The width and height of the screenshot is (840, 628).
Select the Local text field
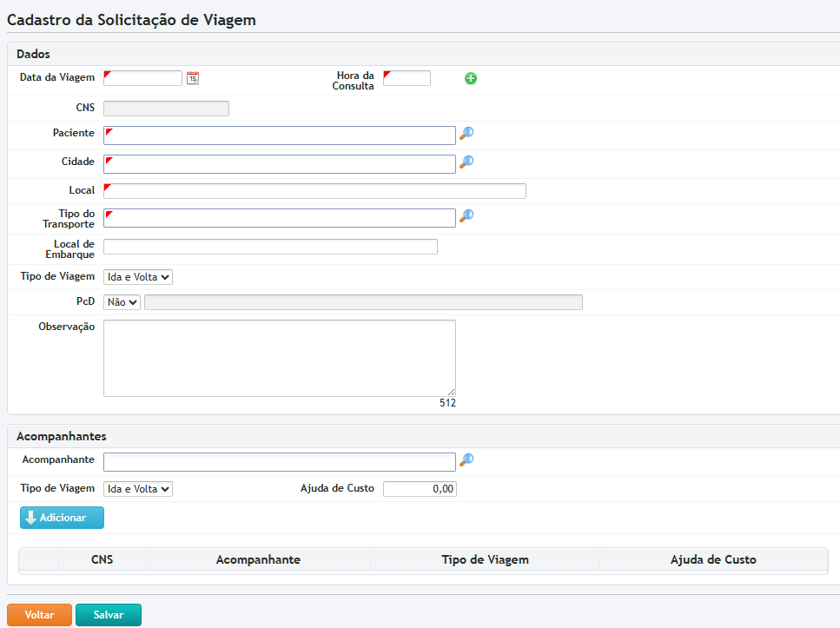tap(314, 191)
